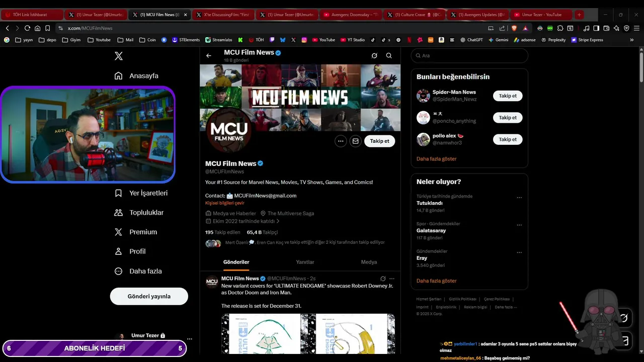
Task: Open 'Coin' bookmarks folder
Action: (x=147, y=40)
